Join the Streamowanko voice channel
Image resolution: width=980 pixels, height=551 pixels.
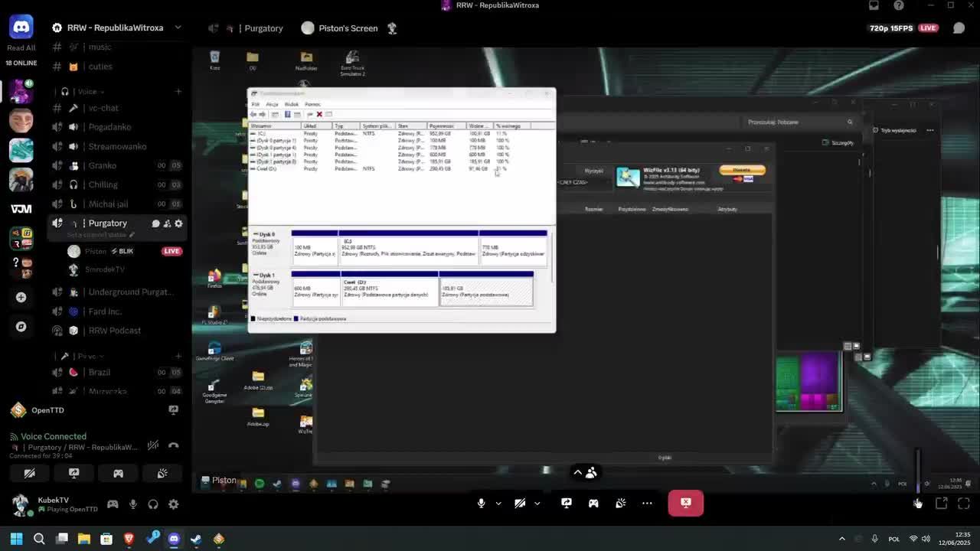click(x=117, y=146)
